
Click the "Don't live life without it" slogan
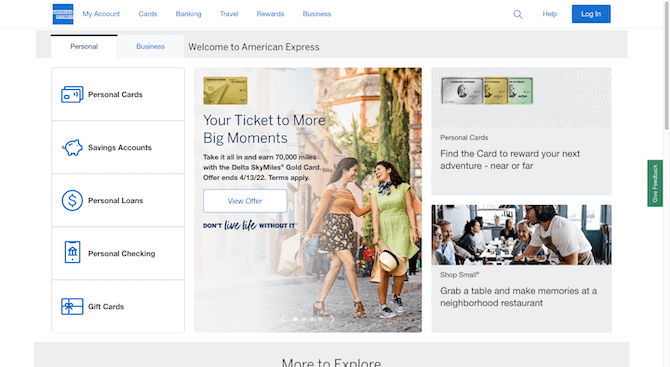250,225
